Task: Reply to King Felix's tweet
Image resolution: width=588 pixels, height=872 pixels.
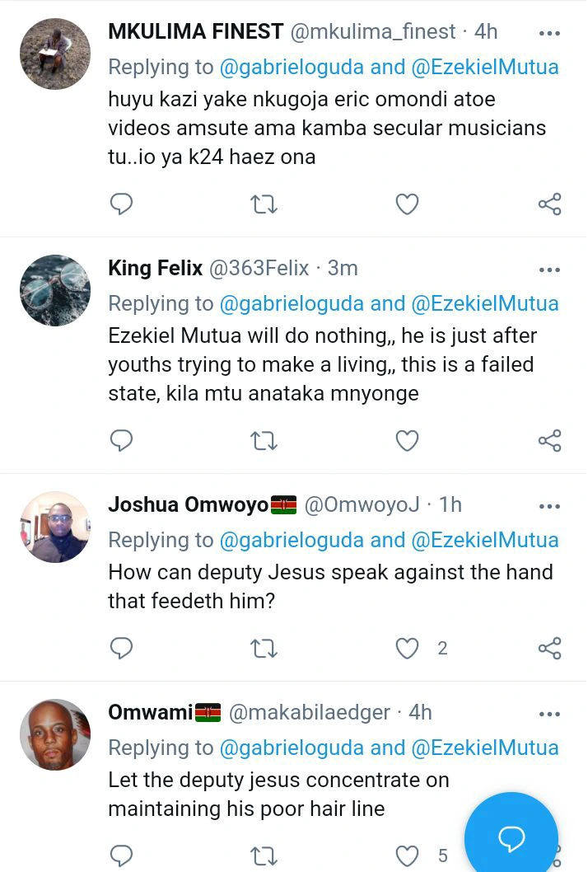Action: tap(122, 441)
